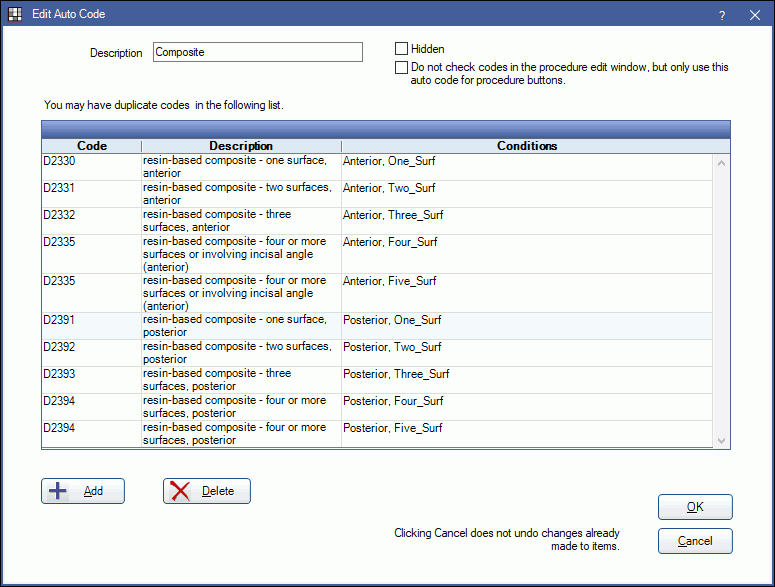Select the D2392 code cell
This screenshot has height=587, width=775.
click(92, 353)
